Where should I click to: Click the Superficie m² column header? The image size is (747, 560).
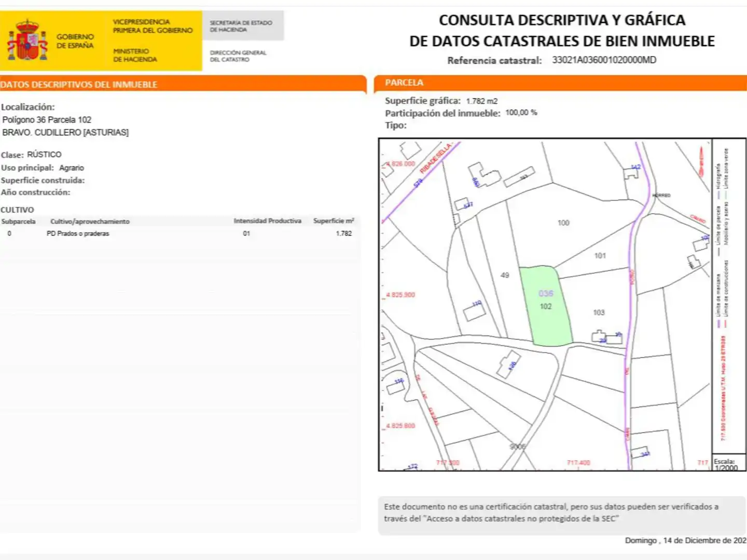tap(334, 221)
